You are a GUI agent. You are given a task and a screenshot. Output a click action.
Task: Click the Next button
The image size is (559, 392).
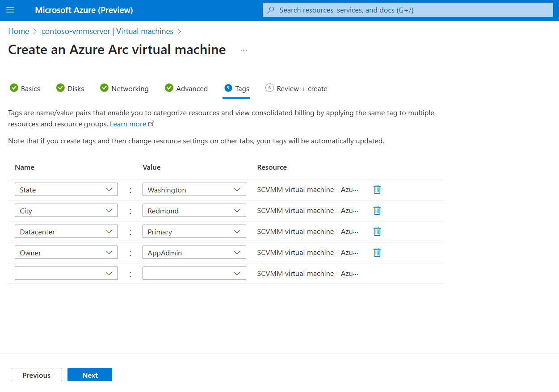pos(90,375)
